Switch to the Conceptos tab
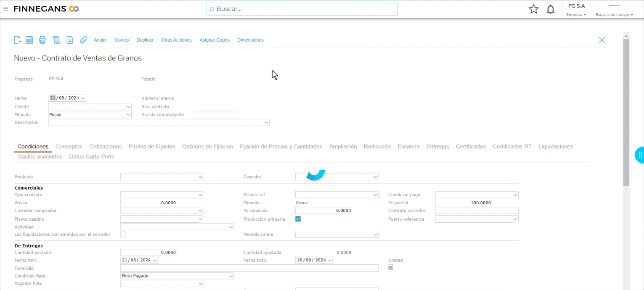Screen dimensions: 644x290 point(69,147)
